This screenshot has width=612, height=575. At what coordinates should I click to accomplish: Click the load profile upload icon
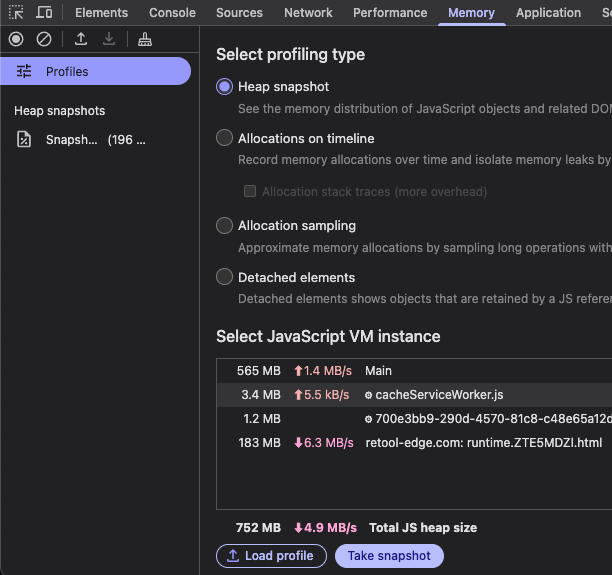click(x=81, y=39)
